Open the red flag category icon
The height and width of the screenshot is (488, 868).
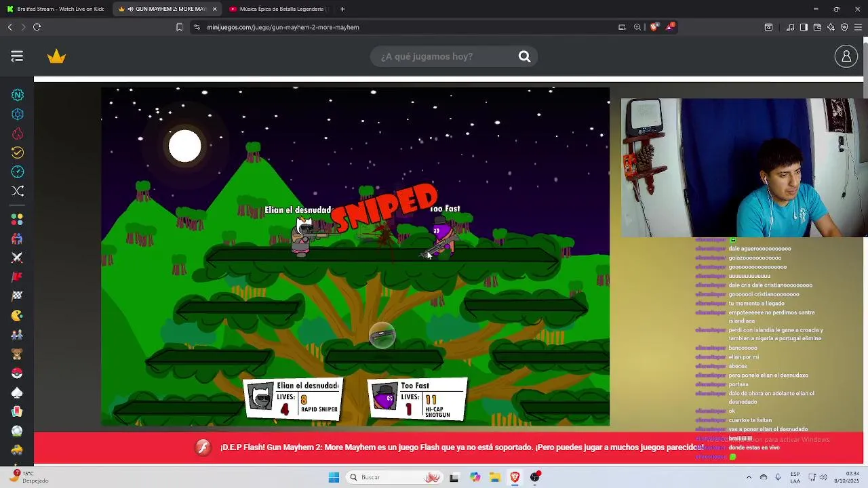[17, 277]
